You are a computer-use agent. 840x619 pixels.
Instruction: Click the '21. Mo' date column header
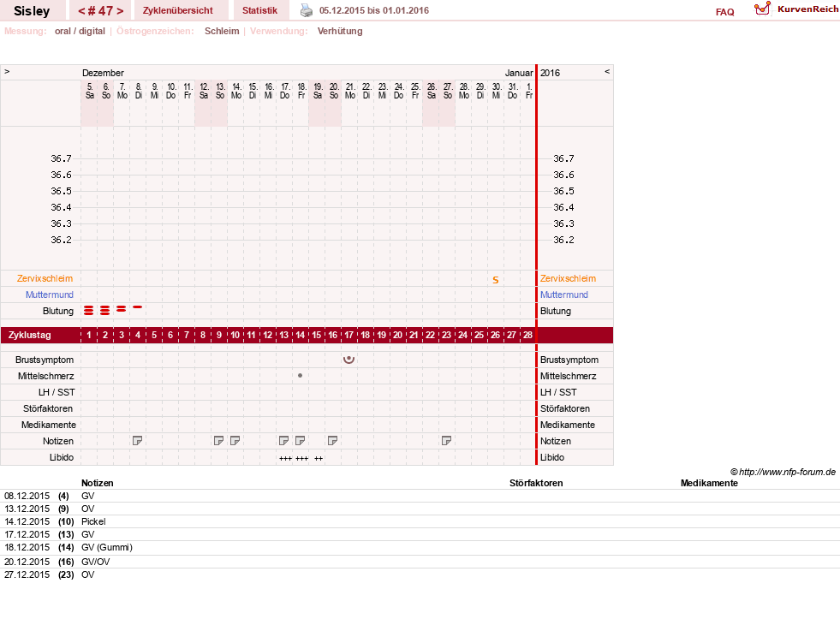click(x=350, y=91)
